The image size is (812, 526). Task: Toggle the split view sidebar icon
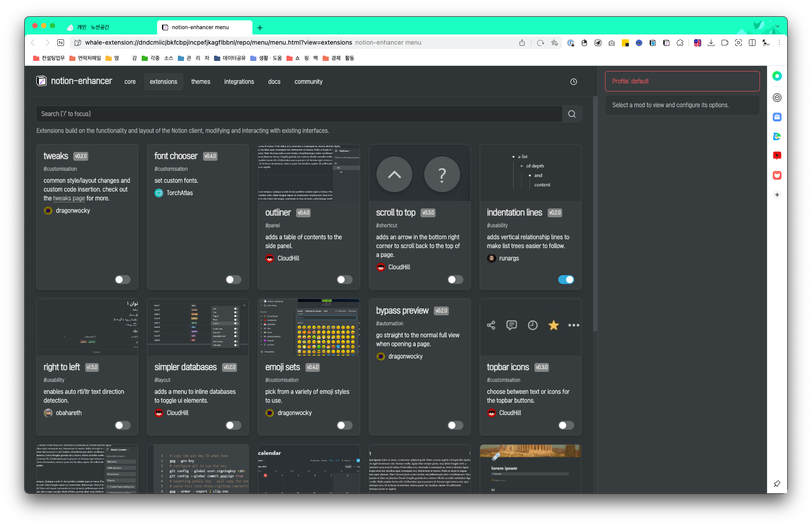pos(752,43)
